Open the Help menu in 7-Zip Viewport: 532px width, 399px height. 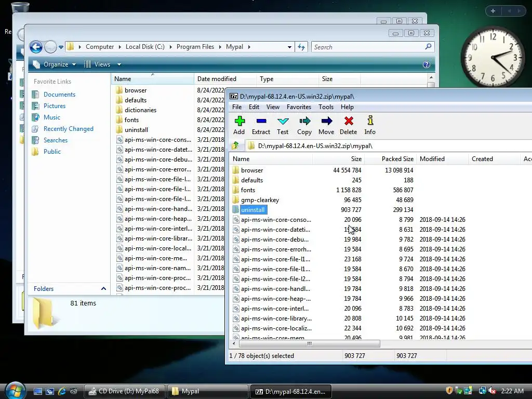click(347, 107)
